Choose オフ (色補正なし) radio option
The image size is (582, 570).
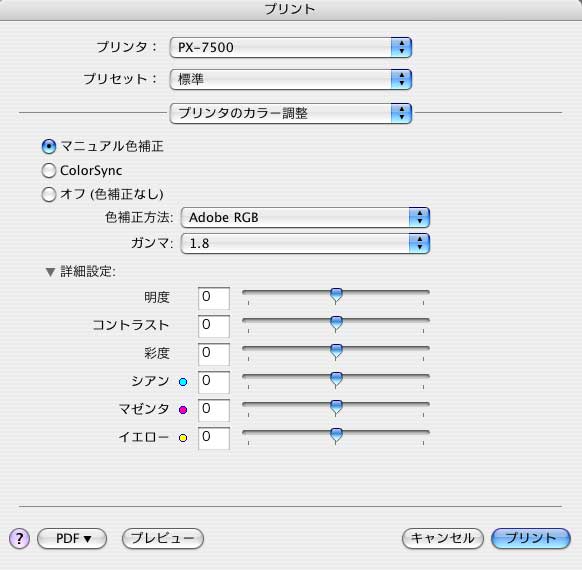[49, 194]
